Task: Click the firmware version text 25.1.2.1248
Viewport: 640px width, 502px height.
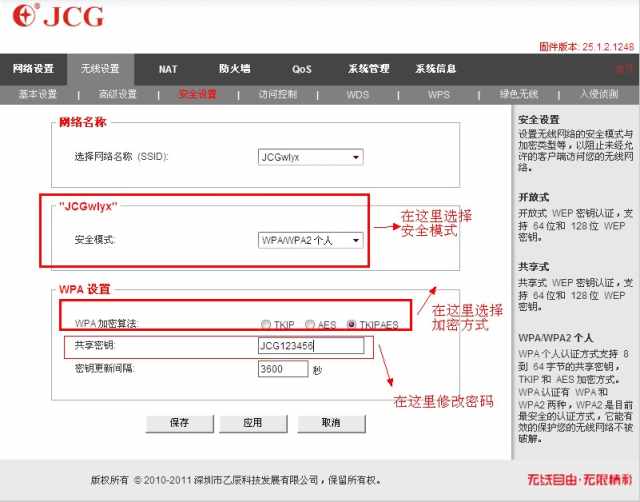Action: (608, 47)
